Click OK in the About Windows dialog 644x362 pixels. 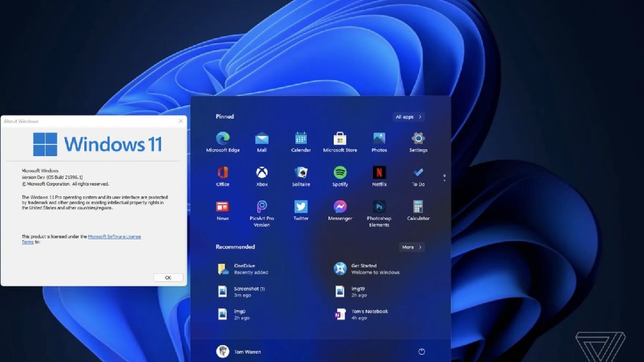point(167,277)
